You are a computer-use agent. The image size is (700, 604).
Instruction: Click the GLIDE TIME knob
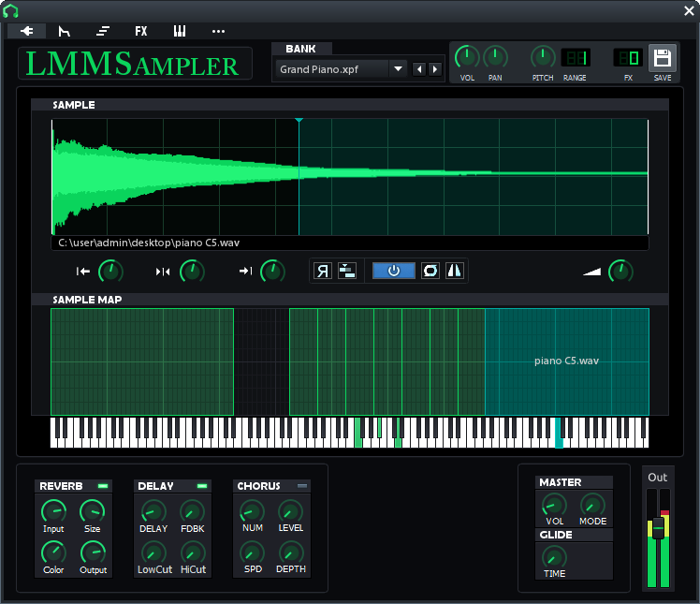[554, 556]
